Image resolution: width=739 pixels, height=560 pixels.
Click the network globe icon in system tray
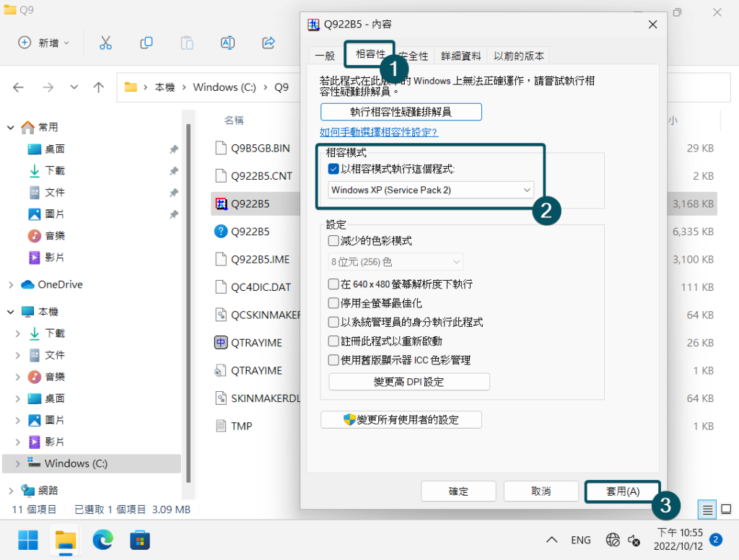pyautogui.click(x=613, y=540)
